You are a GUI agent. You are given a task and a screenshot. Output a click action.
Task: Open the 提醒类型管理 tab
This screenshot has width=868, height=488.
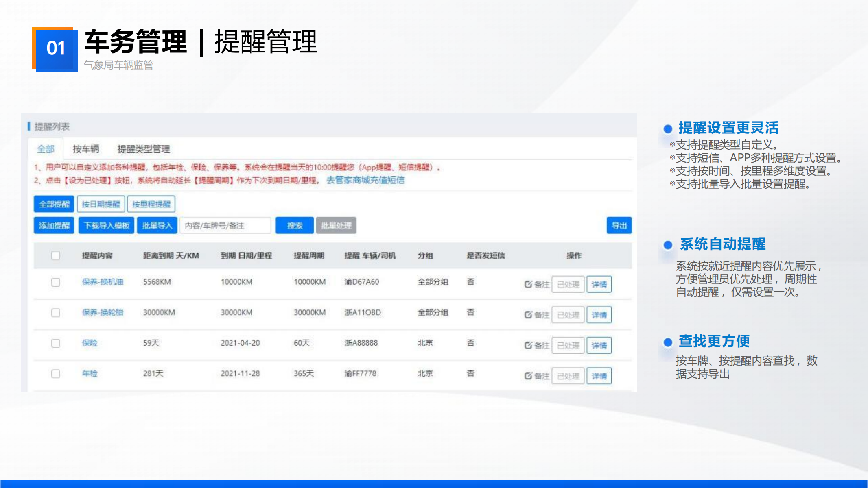coord(144,149)
